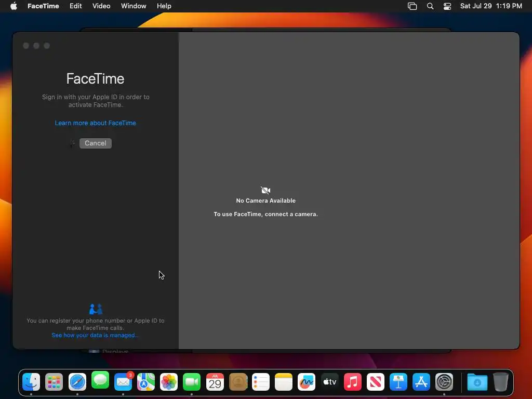
Task: Launch Keynote from the Dock
Action: [x=398, y=382]
